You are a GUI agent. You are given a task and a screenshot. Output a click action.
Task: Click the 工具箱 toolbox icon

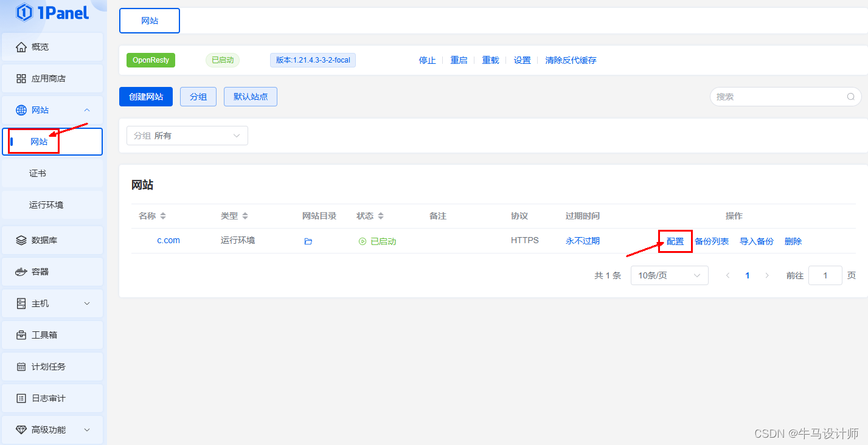point(21,334)
